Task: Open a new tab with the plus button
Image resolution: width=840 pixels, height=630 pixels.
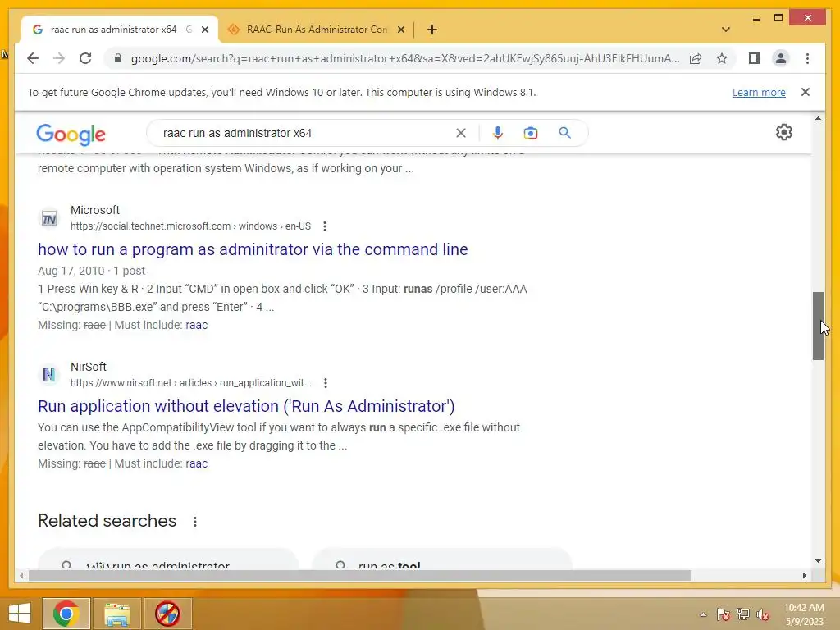Action: tap(432, 30)
